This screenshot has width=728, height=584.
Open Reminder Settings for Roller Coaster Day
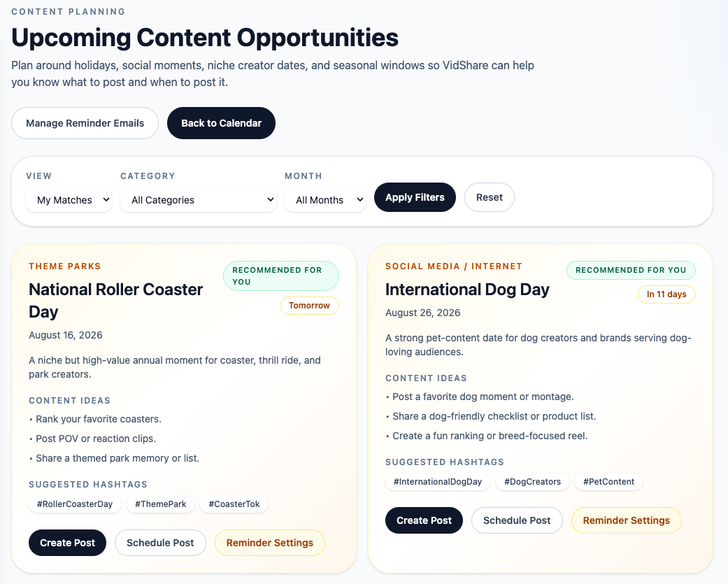click(270, 543)
